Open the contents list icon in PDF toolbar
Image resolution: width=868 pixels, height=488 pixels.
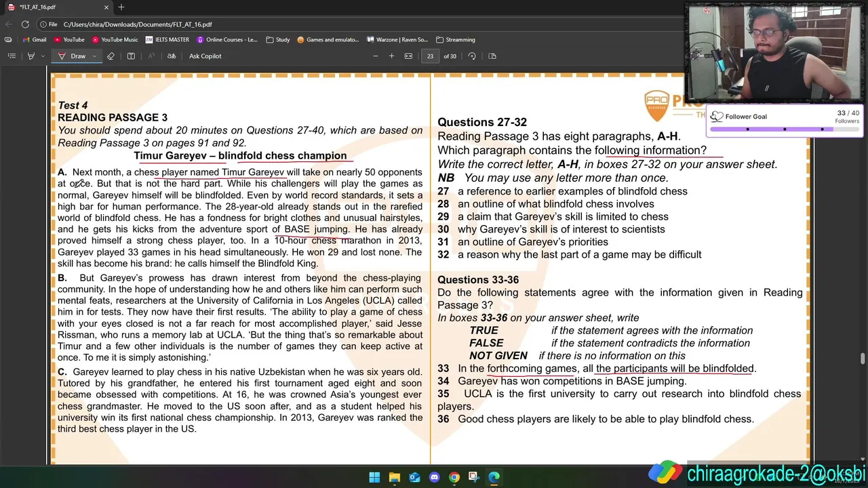tap(12, 56)
